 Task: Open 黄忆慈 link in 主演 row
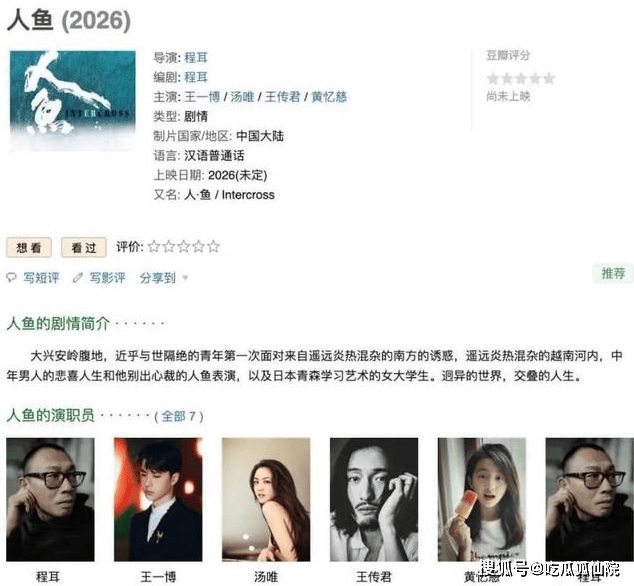(329, 97)
